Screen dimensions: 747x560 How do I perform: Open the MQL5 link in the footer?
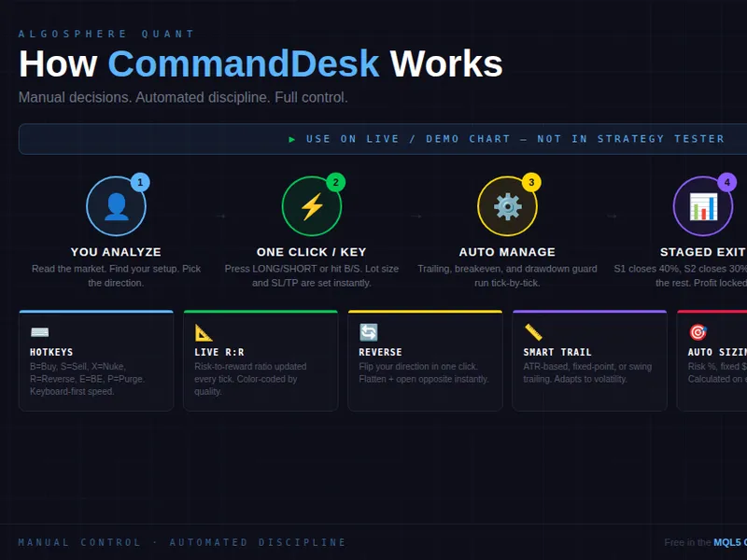coord(730,542)
